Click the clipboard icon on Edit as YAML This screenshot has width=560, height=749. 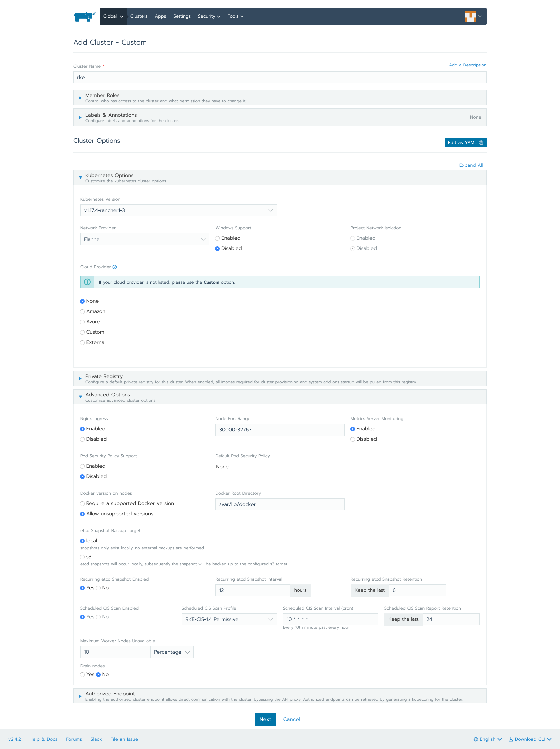coord(481,142)
